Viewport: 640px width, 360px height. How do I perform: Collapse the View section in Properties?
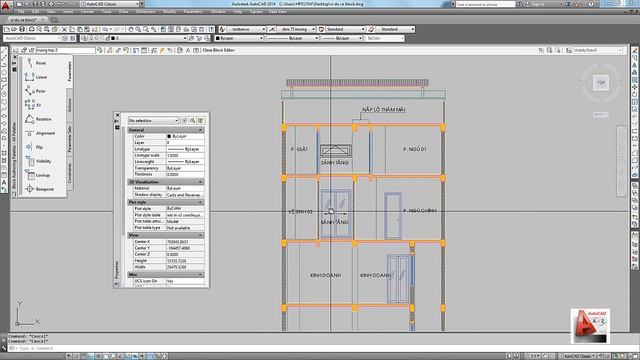pyautogui.click(x=200, y=236)
